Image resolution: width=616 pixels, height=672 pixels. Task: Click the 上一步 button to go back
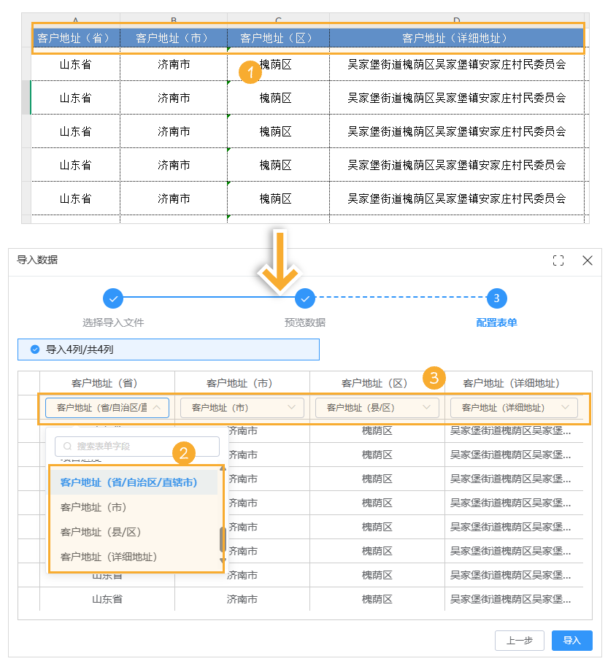[x=519, y=641]
